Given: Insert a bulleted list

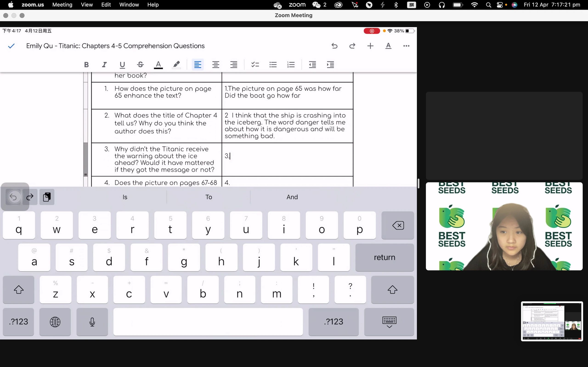Looking at the screenshot, I should tap(273, 64).
